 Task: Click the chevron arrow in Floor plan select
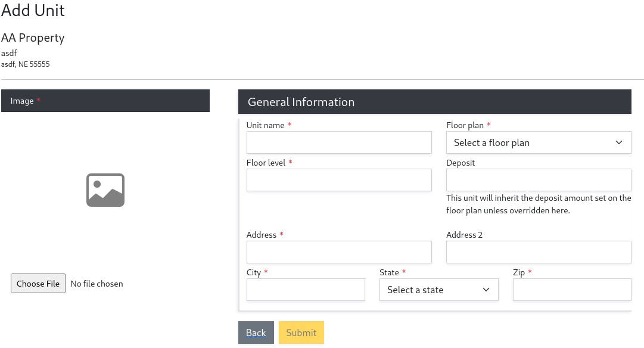click(618, 143)
